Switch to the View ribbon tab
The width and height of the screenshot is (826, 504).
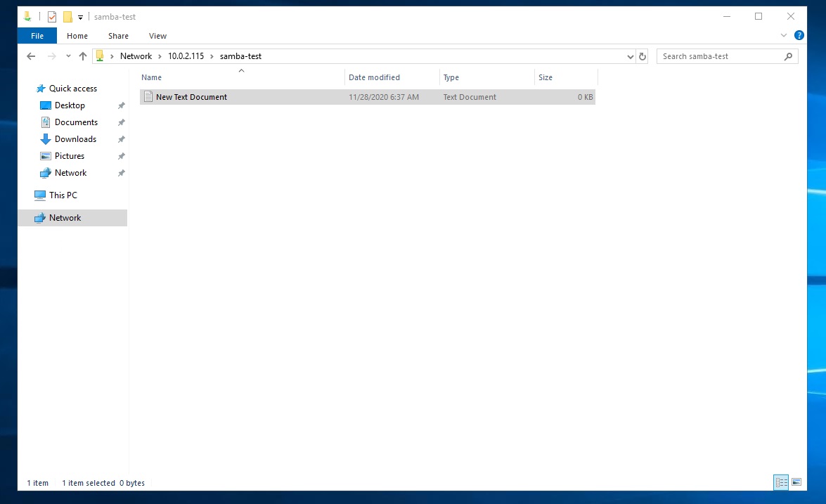pos(157,36)
